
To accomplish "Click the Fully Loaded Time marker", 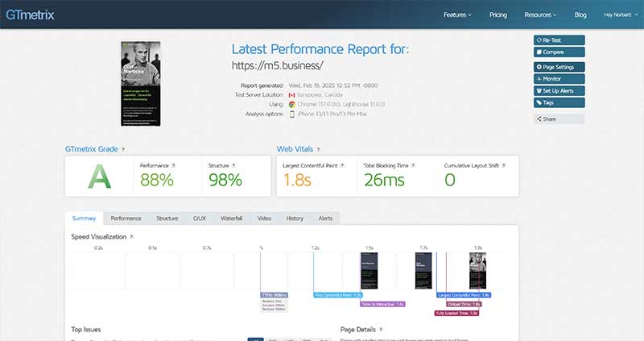I will 457,313.
